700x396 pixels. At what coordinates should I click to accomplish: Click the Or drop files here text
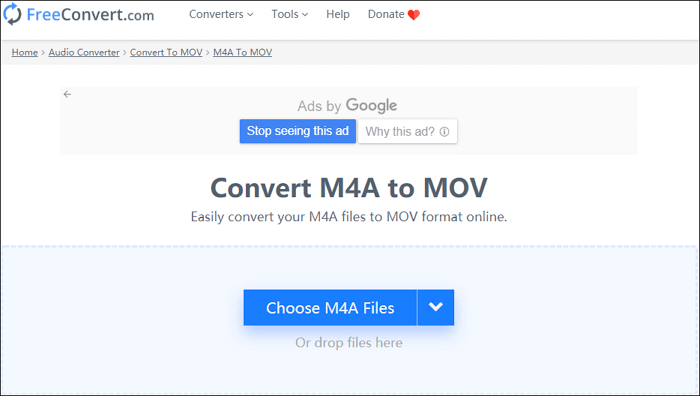point(349,342)
